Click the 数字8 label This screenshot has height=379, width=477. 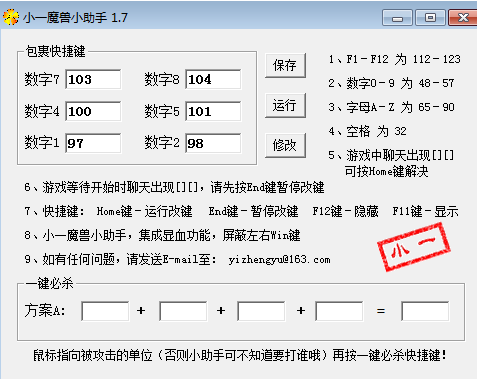(162, 79)
